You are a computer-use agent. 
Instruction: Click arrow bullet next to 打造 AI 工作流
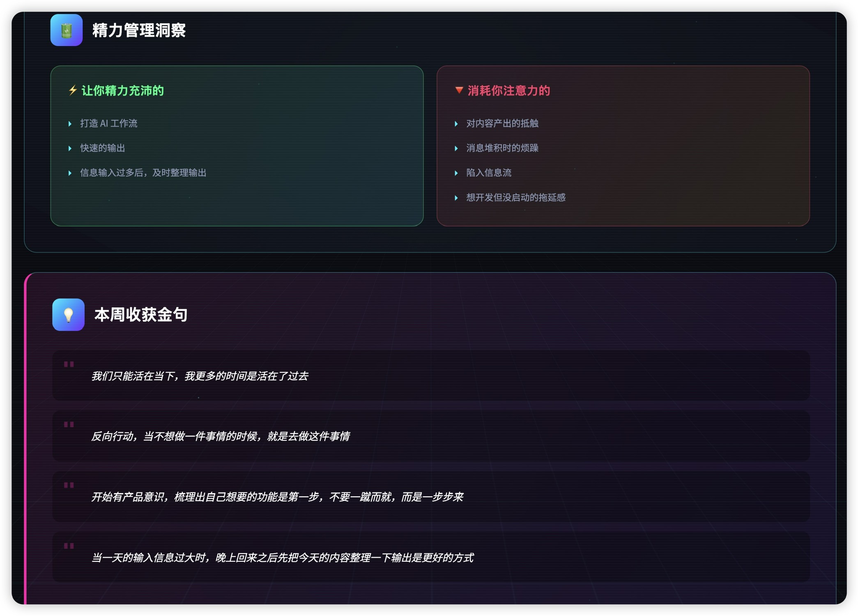point(70,124)
